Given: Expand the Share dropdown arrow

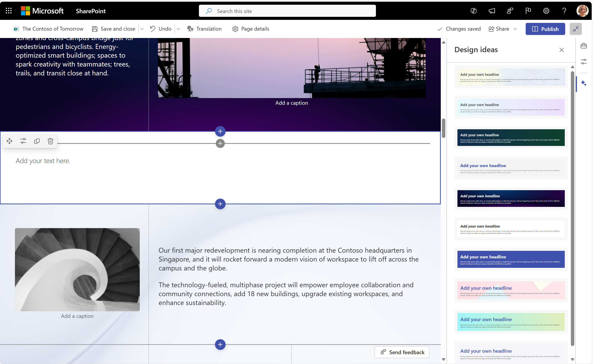Looking at the screenshot, I should pyautogui.click(x=516, y=29).
